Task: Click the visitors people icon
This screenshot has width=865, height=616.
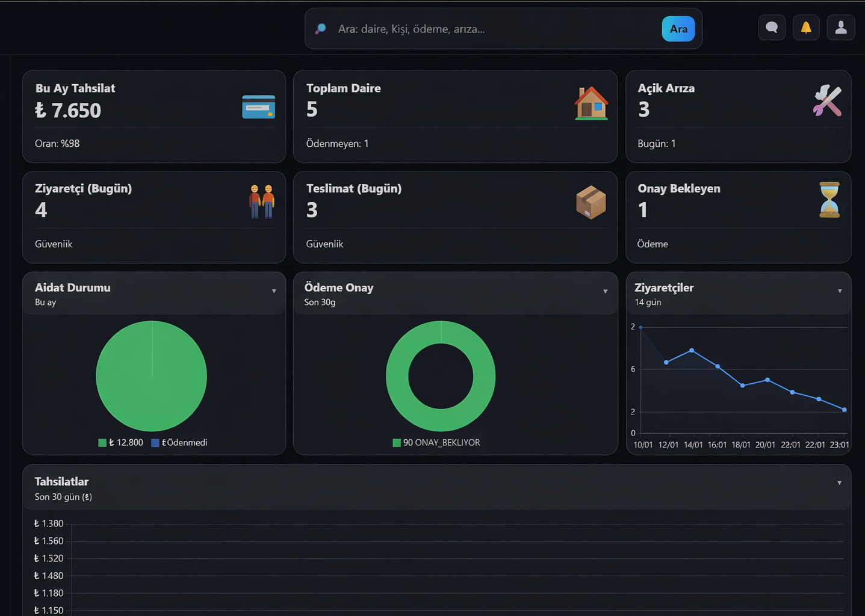Action: (262, 202)
